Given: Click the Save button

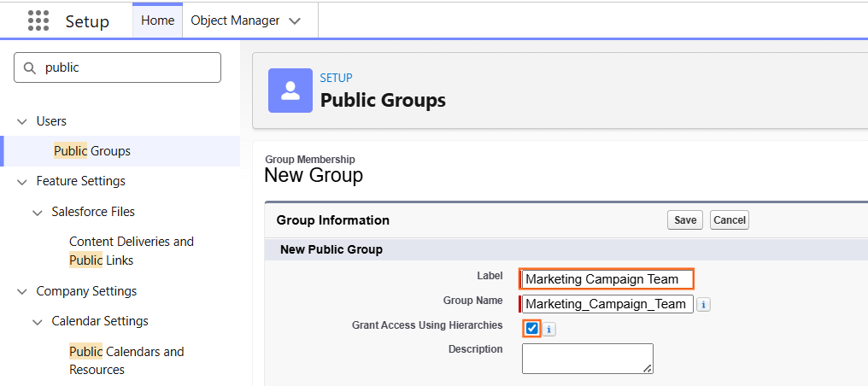Looking at the screenshot, I should click(685, 220).
